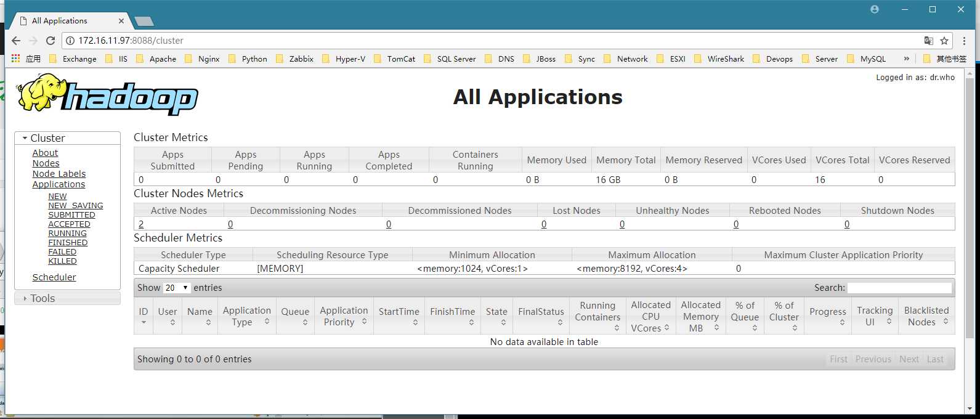Open the Chrome user profile icon
Screen dimensions: 980x419
pos(875,9)
